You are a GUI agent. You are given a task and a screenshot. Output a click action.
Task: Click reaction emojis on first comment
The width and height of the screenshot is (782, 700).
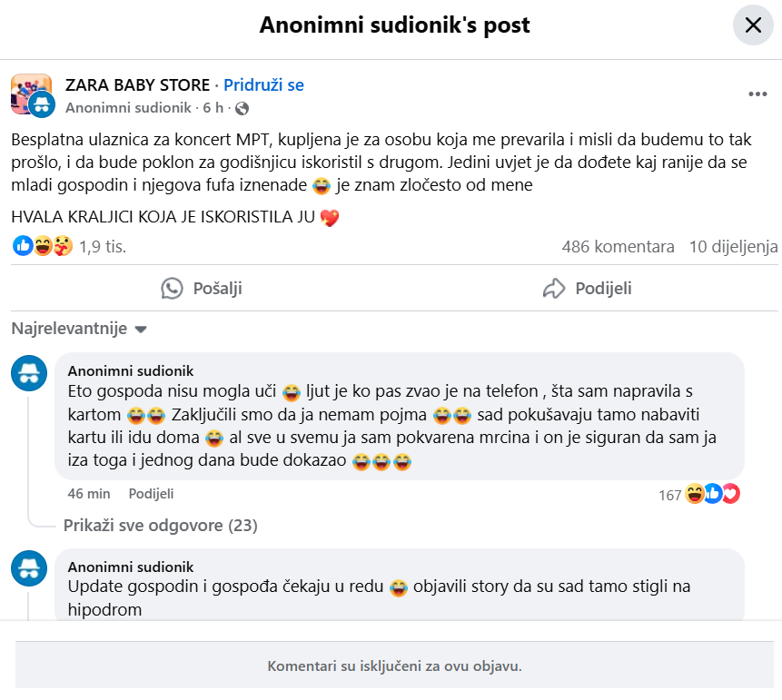[712, 494]
